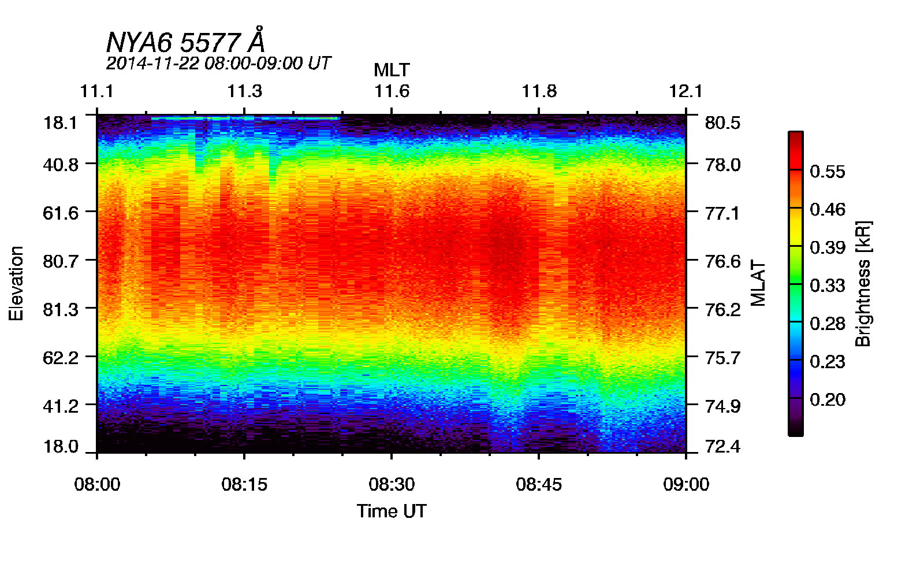This screenshot has height=578, width=924.
Task: Click the elevation tick label "40.8"
Action: pyautogui.click(x=60, y=165)
